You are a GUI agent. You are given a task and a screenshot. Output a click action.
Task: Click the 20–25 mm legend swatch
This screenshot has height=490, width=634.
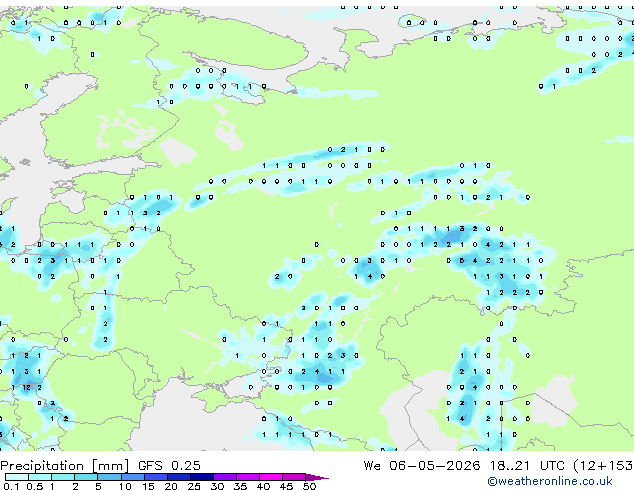coord(179,477)
